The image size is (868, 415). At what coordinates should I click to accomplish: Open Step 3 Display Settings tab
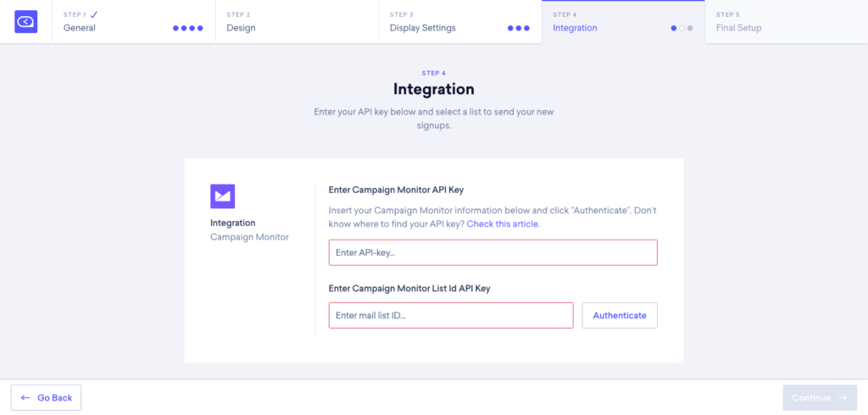coord(460,21)
